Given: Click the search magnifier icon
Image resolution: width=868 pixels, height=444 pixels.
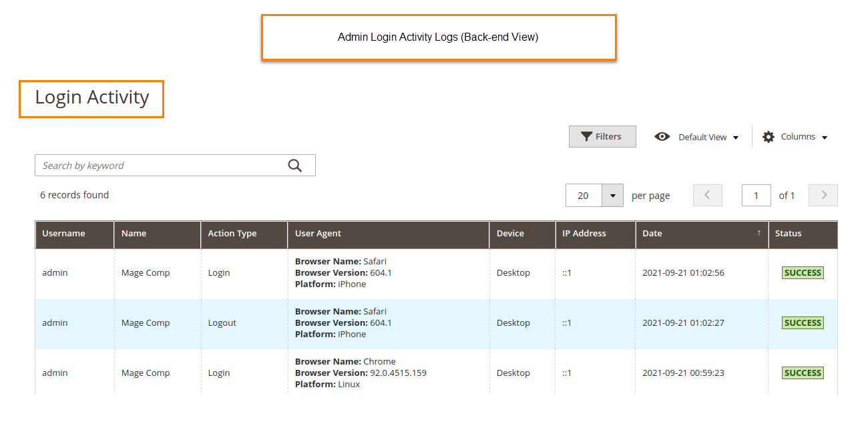Looking at the screenshot, I should pos(294,166).
